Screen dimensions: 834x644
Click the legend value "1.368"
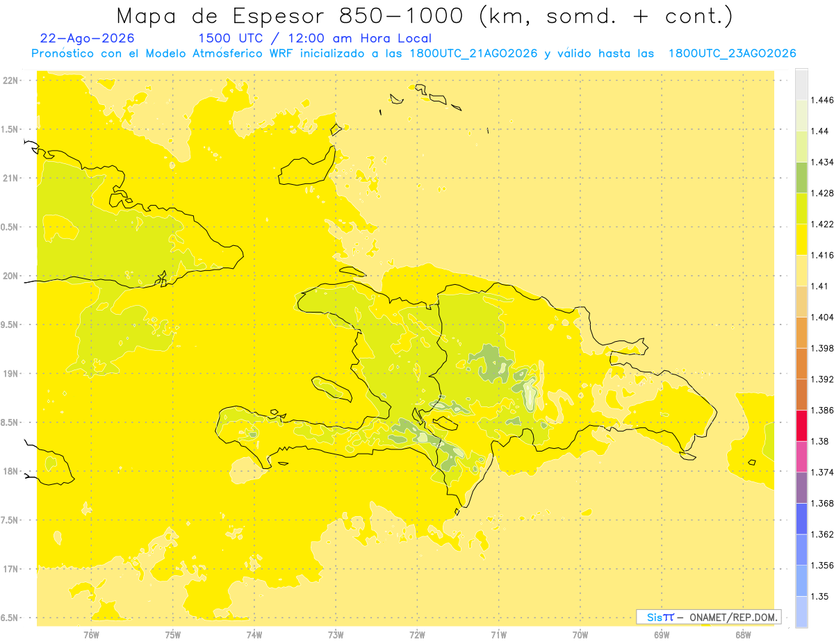coord(821,503)
